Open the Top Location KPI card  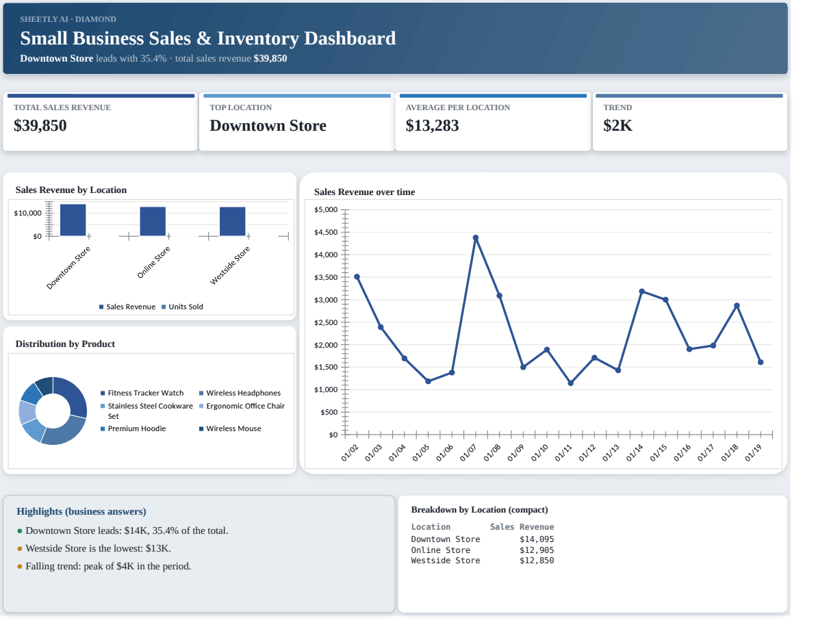pos(296,122)
